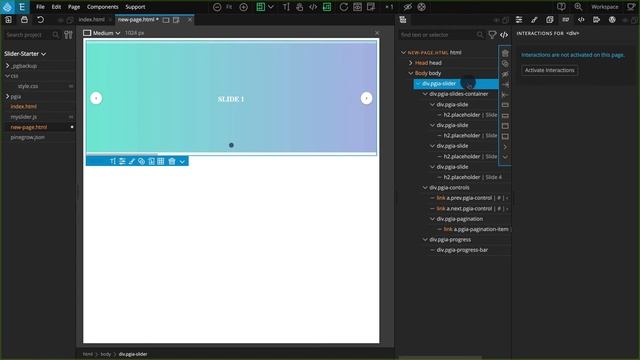The image size is (640, 360).
Task: Expand the _pgbackup folder
Action: pyautogui.click(x=7, y=66)
